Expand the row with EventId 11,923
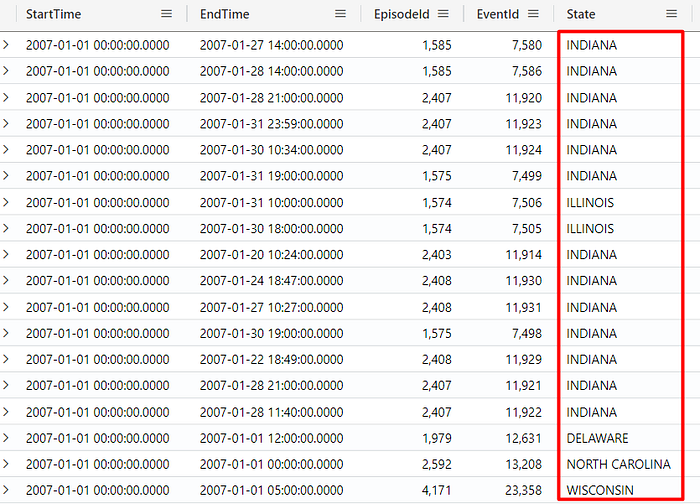This screenshot has height=504, width=700. [x=6, y=123]
